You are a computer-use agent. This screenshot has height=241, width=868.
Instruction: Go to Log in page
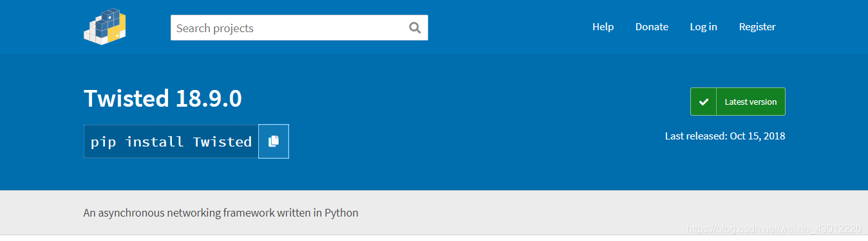(x=703, y=27)
